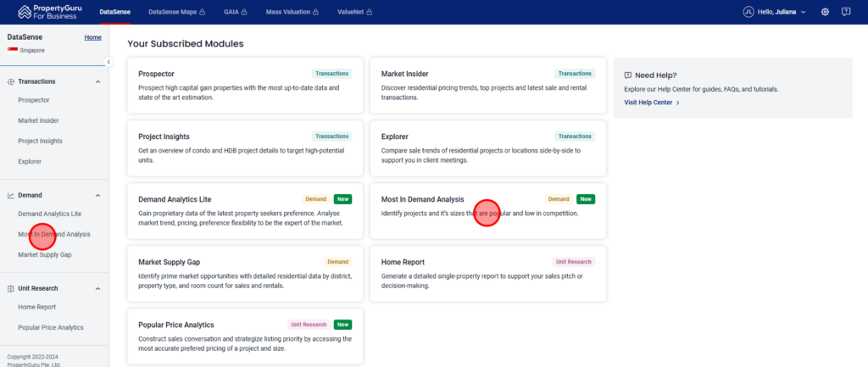Viewport: 868px width, 367px height.
Task: Click the lock icon beside DataSense Maps
Action: click(202, 12)
